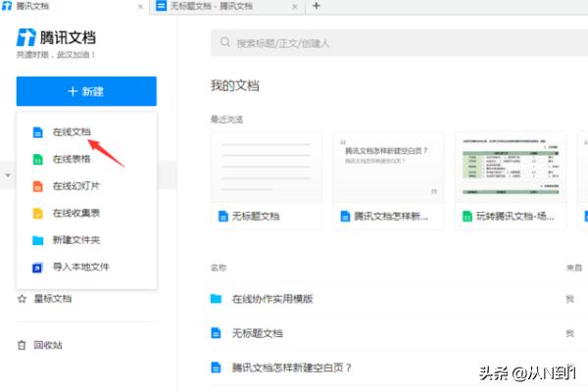Click doc icon on 腾讯文档怎样新... card
The width and height of the screenshot is (588, 392).
tap(345, 217)
